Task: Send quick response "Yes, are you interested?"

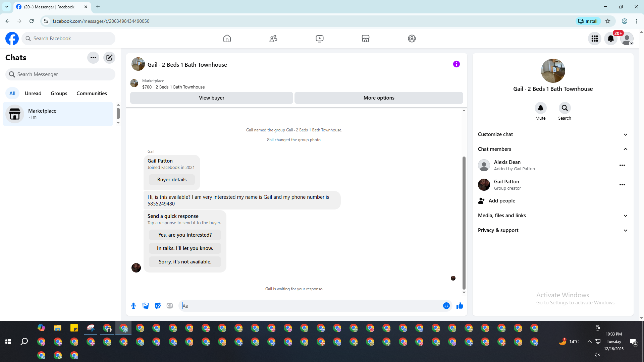Action: [185, 235]
